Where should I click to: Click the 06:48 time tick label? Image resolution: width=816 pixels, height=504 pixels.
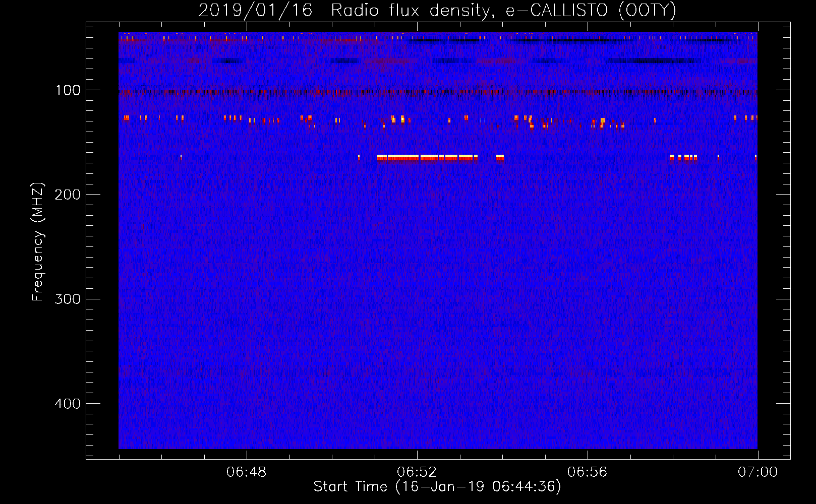pyautogui.click(x=247, y=472)
